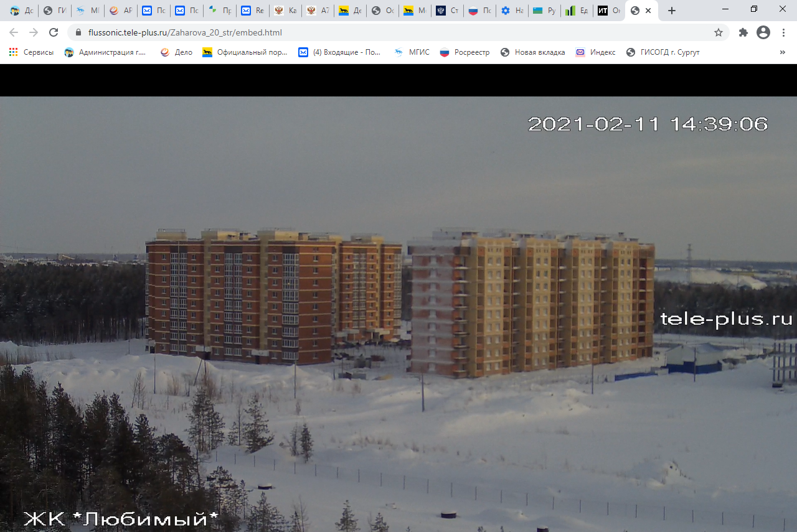Open the ГИСОГД г. Сургут bookmark
797x532 pixels.
pyautogui.click(x=663, y=52)
